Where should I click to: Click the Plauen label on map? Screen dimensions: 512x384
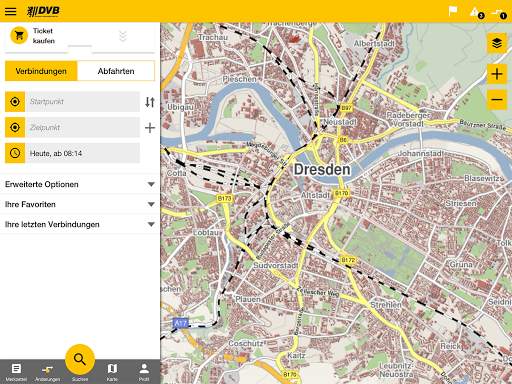pyautogui.click(x=248, y=299)
